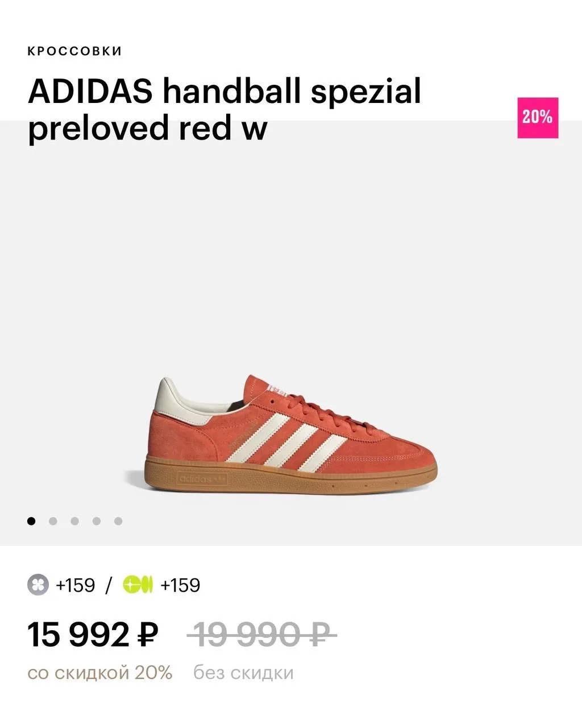Go to the second carousel dot
The height and width of the screenshot is (728, 582).
pos(53,521)
